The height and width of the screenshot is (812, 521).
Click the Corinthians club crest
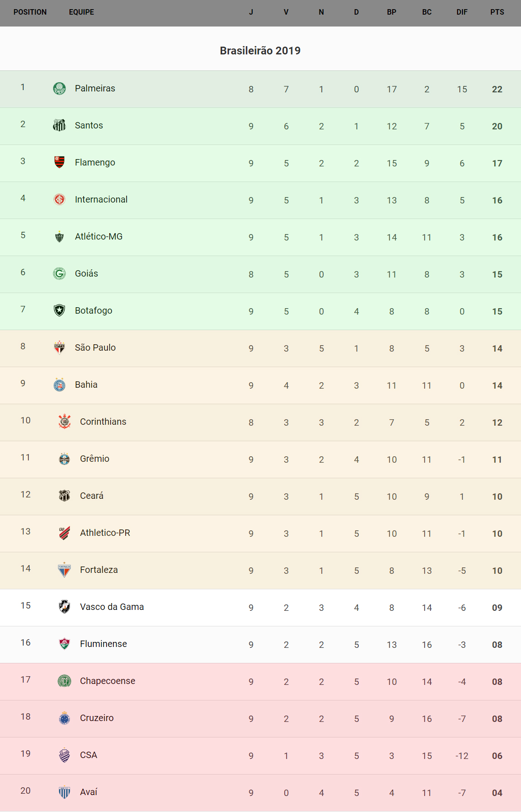pos(64,422)
